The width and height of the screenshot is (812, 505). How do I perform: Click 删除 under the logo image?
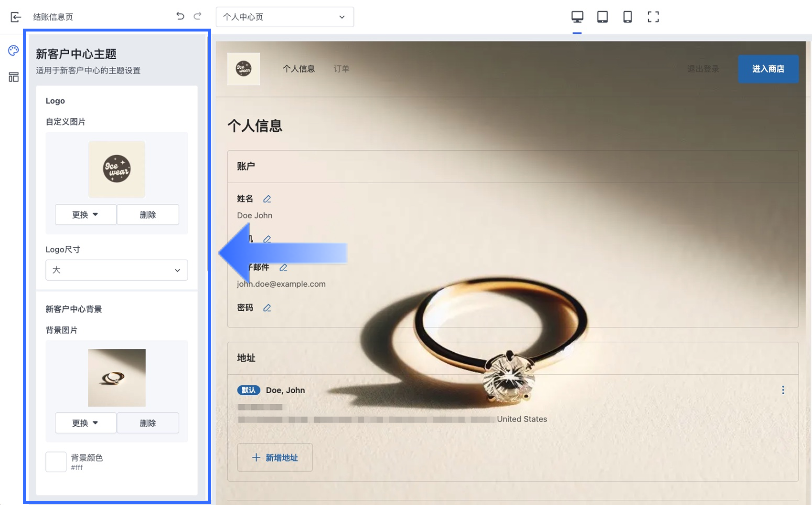click(x=148, y=215)
